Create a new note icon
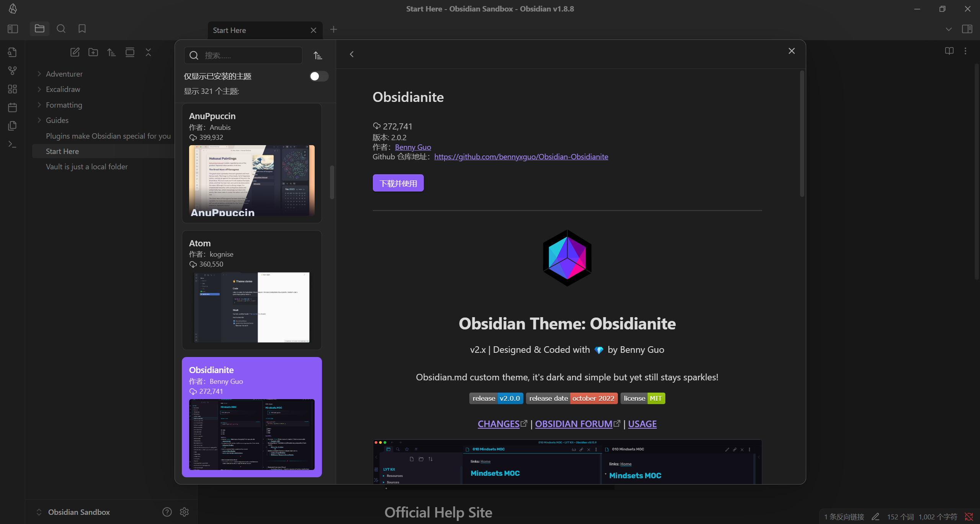Screen dimensions: 980x524 pos(75,52)
